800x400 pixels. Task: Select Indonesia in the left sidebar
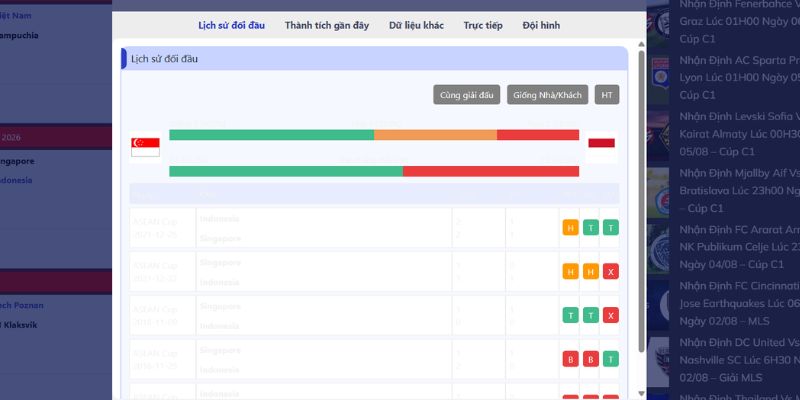16,180
